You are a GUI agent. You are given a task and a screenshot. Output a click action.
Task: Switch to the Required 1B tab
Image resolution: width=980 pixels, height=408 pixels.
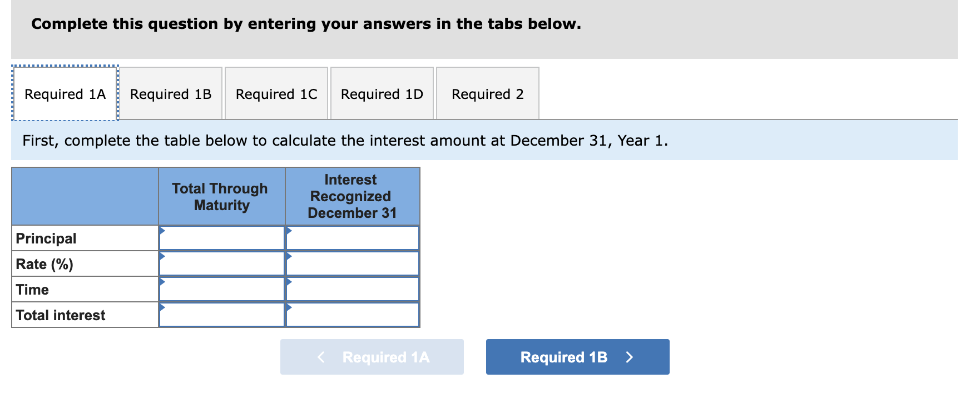tap(171, 93)
